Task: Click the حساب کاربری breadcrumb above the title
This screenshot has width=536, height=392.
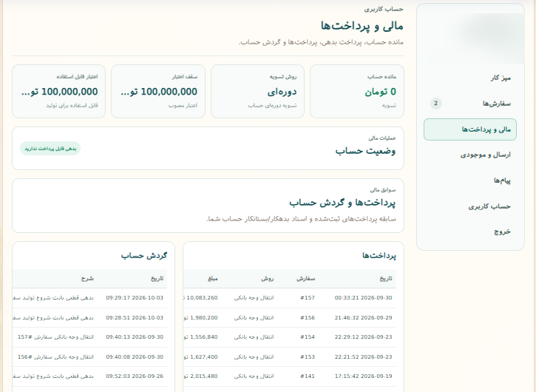Action: click(384, 9)
